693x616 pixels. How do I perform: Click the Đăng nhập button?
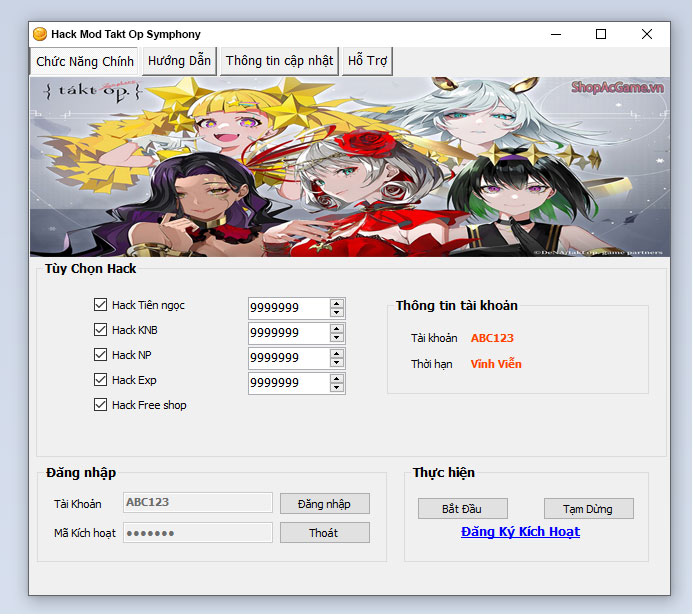click(325, 504)
